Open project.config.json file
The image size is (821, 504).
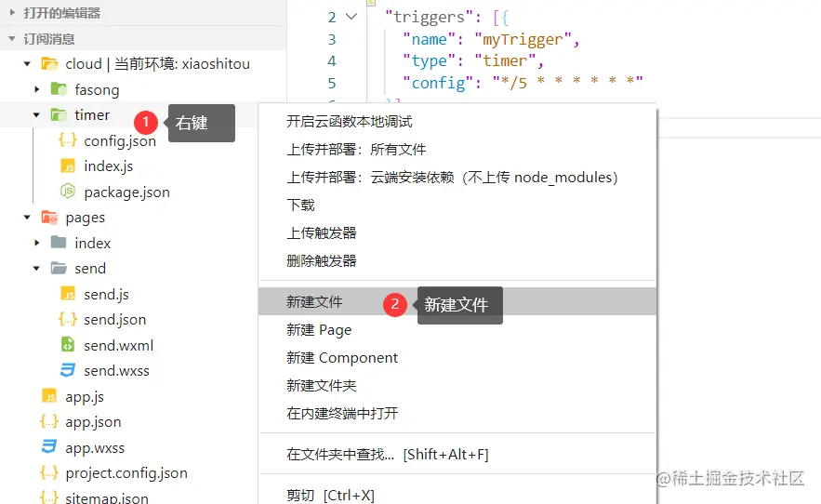(x=126, y=473)
